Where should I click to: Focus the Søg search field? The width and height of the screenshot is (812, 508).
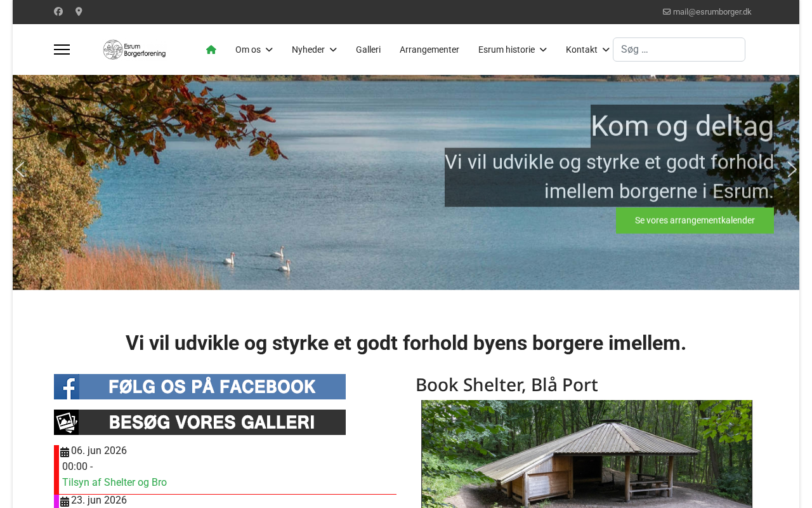(x=679, y=50)
